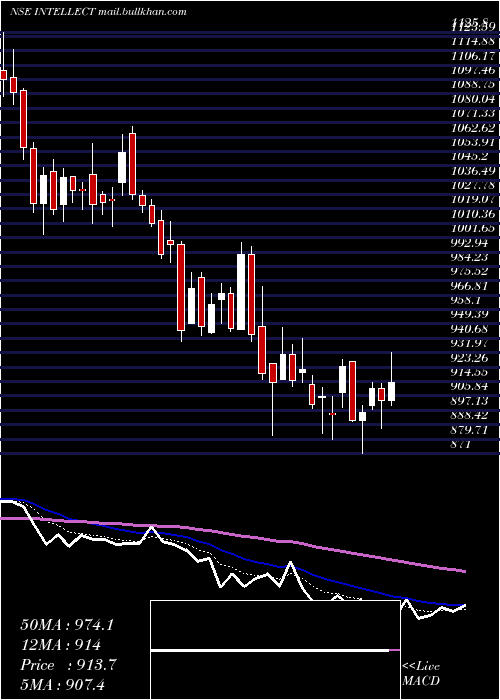Select the 1001.65 price level
This screenshot has width=500, height=700.
[473, 228]
